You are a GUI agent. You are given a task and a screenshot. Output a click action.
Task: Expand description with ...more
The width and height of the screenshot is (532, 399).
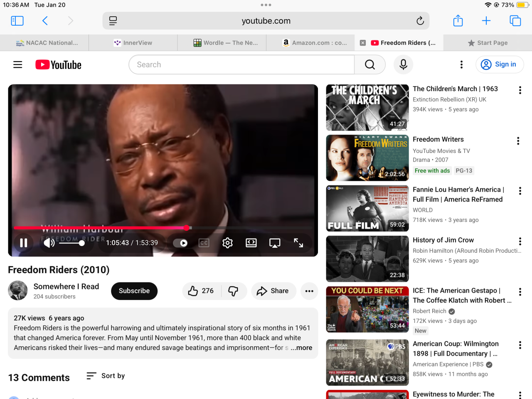tap(301, 348)
